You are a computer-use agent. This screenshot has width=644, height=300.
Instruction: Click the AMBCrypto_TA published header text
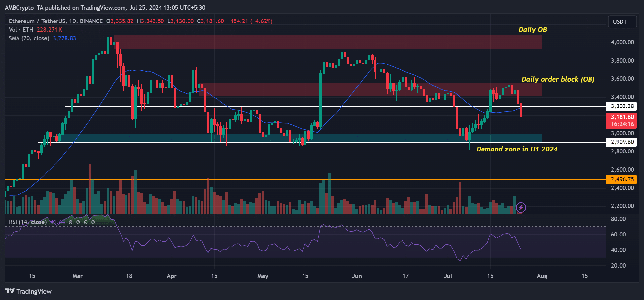tap(105, 7)
